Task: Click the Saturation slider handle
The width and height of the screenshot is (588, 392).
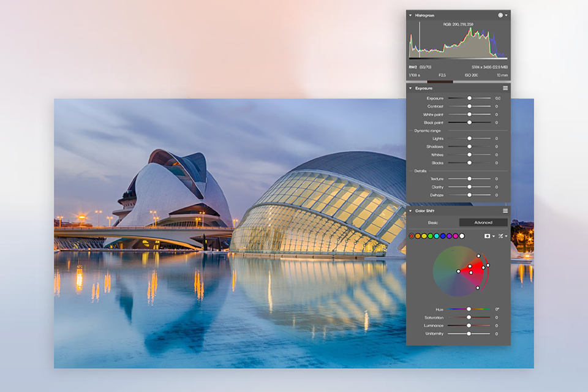Action: tap(469, 317)
